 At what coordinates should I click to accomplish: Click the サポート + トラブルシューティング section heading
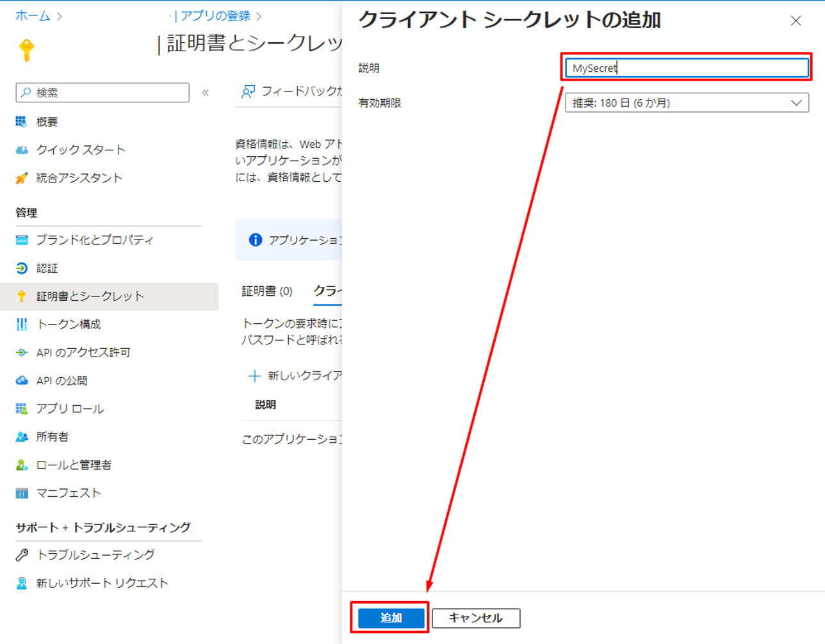(103, 527)
